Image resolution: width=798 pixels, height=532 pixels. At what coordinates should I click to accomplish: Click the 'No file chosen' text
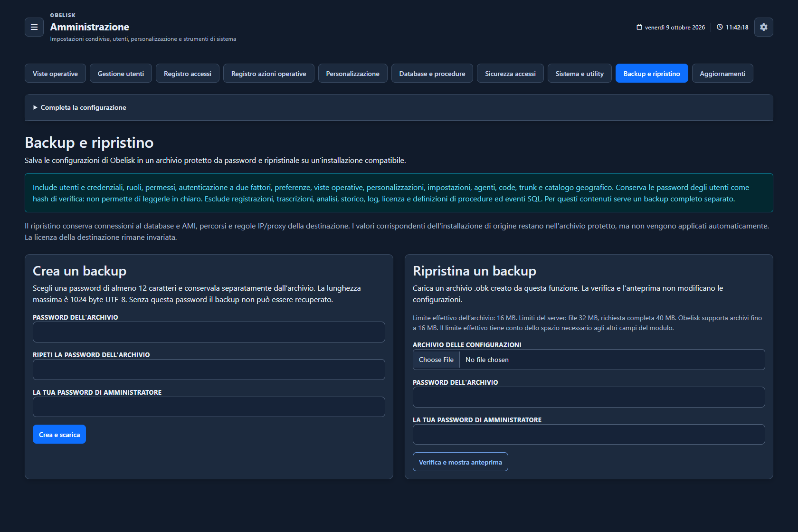[x=487, y=360]
